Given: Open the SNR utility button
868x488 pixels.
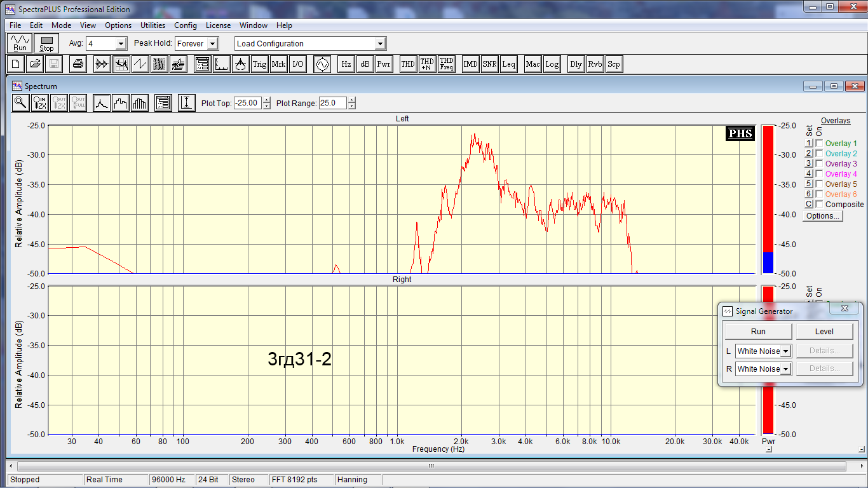Looking at the screenshot, I should pos(489,64).
